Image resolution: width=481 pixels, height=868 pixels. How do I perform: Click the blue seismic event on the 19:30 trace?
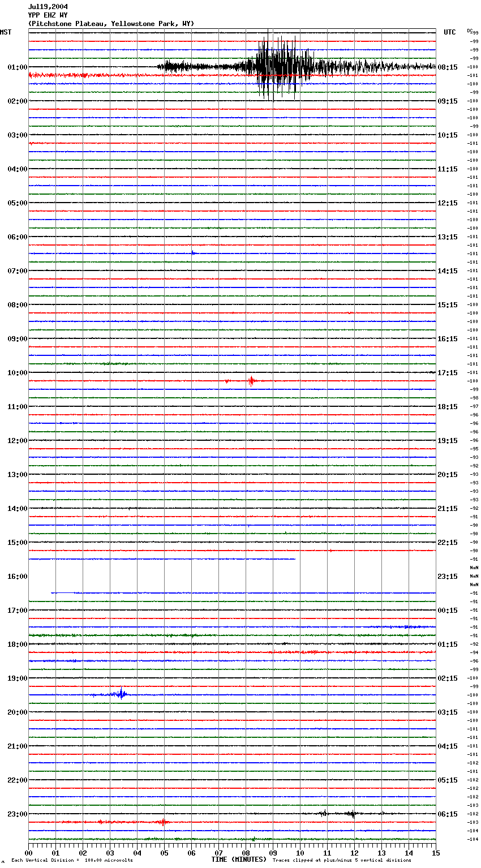tap(120, 694)
